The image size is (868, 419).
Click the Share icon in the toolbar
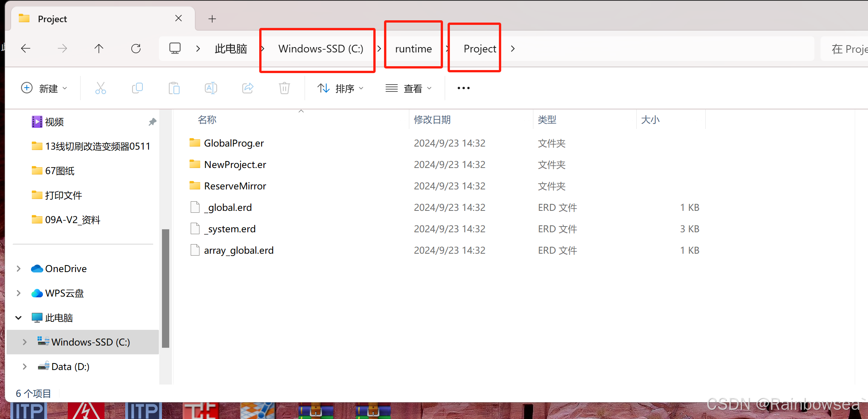tap(248, 88)
